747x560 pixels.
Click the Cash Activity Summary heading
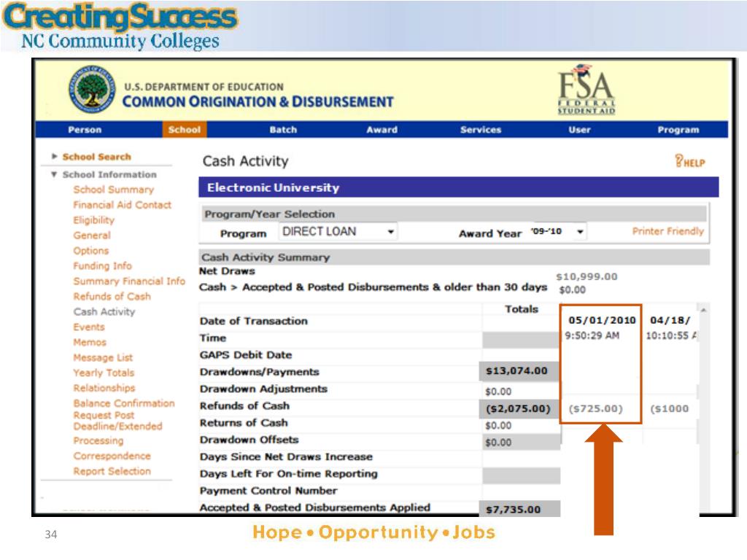point(266,257)
